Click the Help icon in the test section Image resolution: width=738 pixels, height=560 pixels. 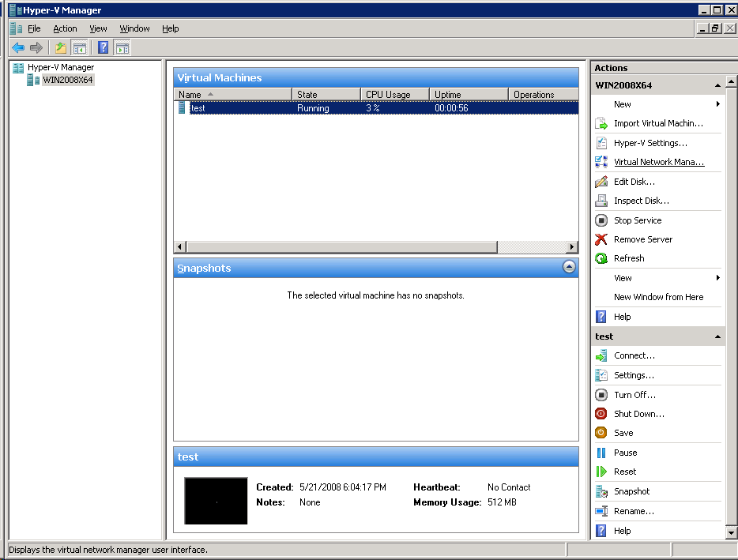pos(601,531)
